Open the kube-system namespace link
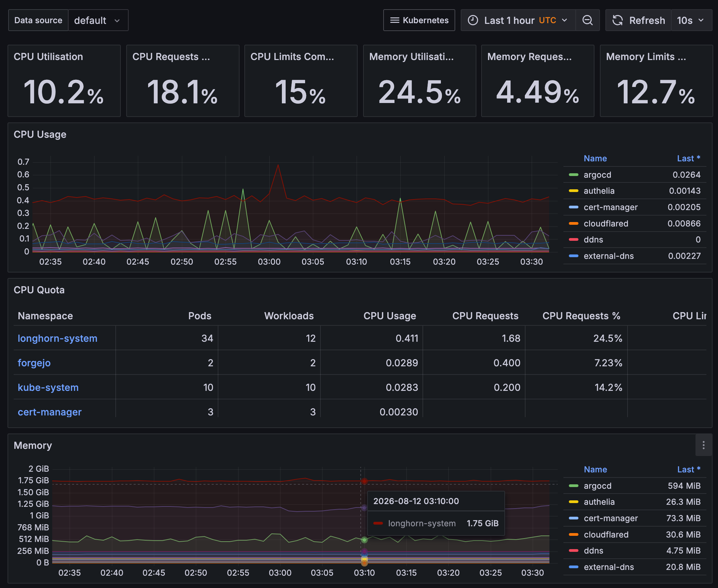718x588 pixels. click(x=48, y=387)
